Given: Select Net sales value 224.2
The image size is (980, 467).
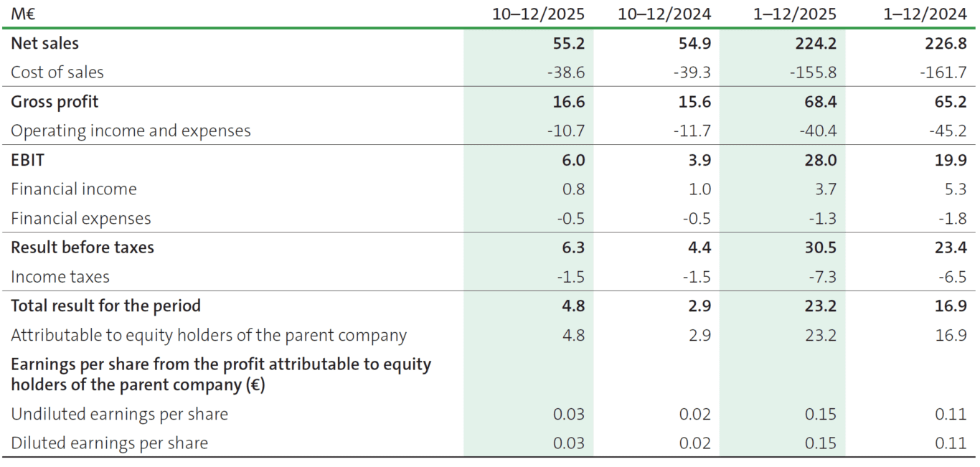Looking at the screenshot, I should 816,43.
